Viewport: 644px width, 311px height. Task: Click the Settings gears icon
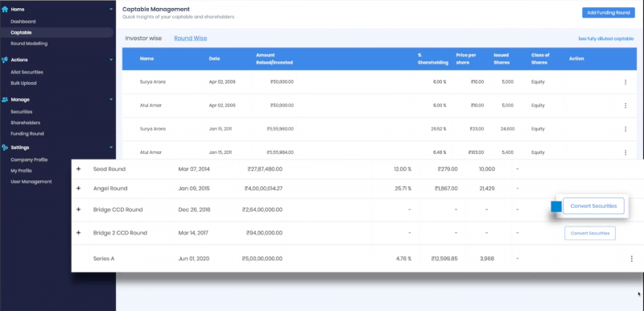(x=5, y=147)
